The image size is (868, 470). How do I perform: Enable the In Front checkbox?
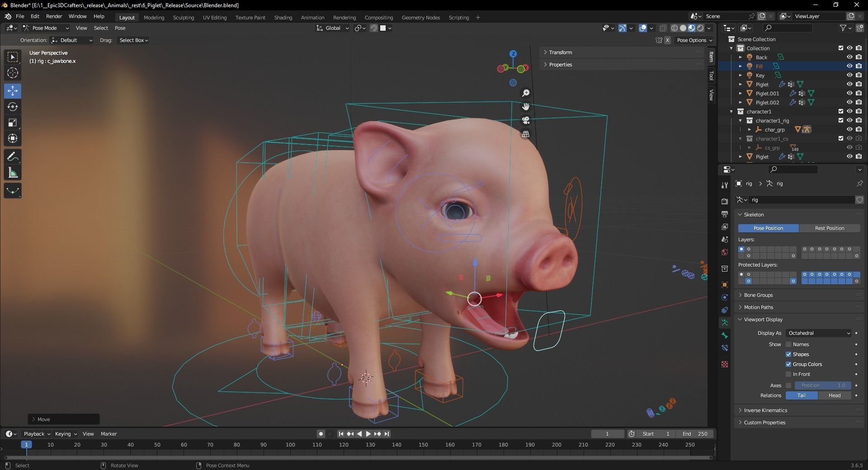(x=788, y=374)
